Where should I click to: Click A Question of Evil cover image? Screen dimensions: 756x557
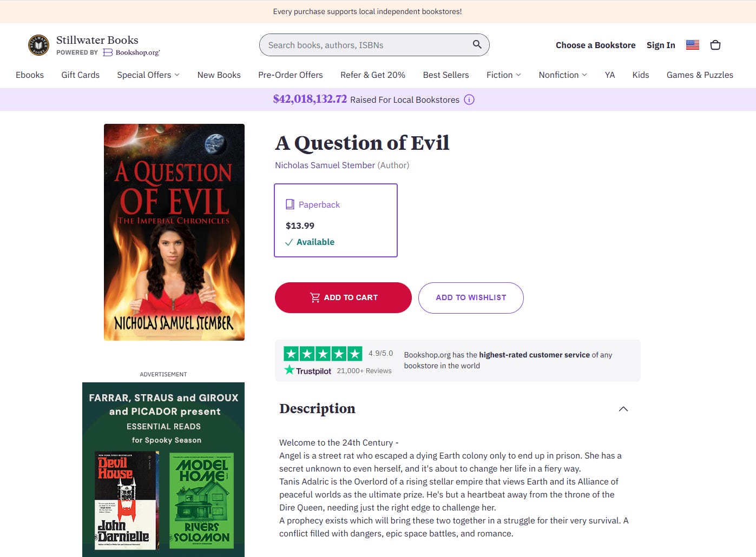174,232
